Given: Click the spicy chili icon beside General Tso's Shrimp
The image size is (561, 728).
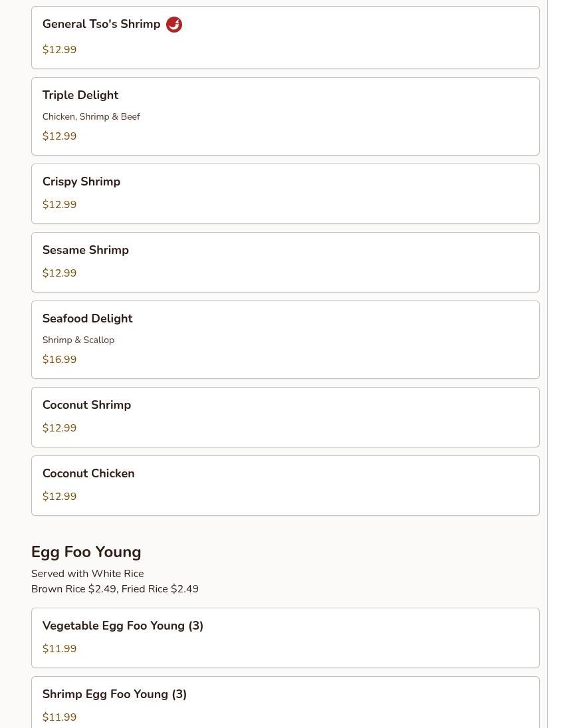Looking at the screenshot, I should (174, 25).
